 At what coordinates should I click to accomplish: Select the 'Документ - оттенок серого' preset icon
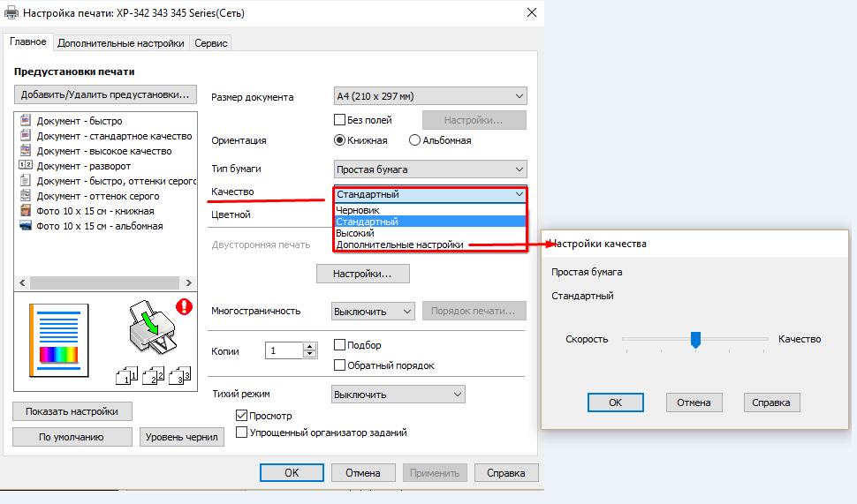[x=25, y=195]
